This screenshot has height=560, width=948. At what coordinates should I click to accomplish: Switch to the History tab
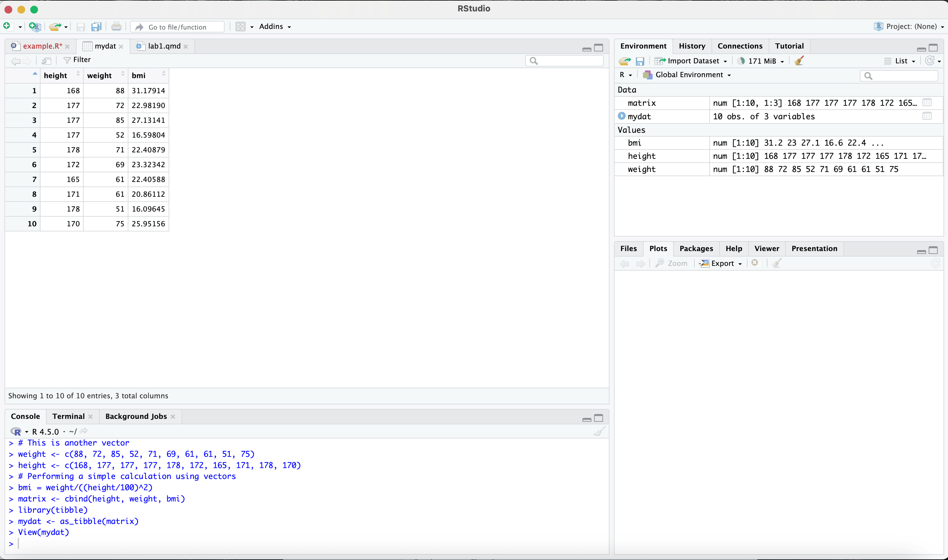(692, 46)
